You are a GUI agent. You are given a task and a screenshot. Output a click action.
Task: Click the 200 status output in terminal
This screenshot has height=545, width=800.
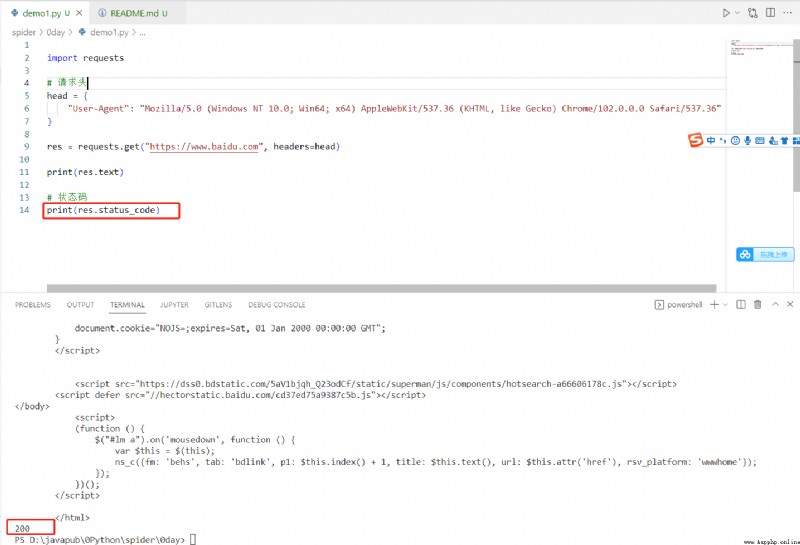pyautogui.click(x=22, y=529)
